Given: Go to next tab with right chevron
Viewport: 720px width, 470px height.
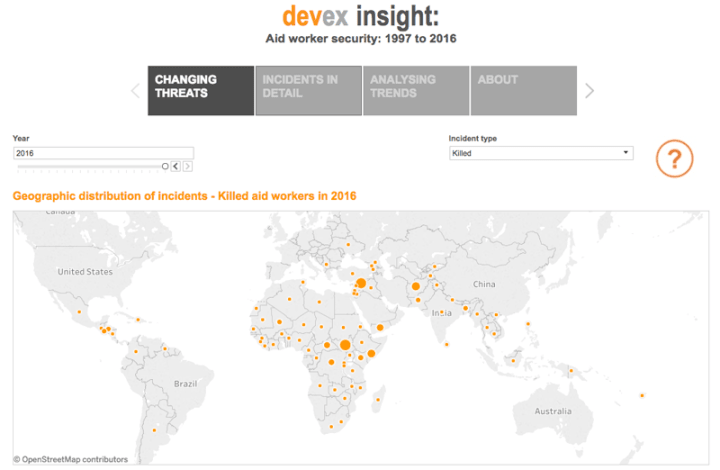Looking at the screenshot, I should pos(590,91).
